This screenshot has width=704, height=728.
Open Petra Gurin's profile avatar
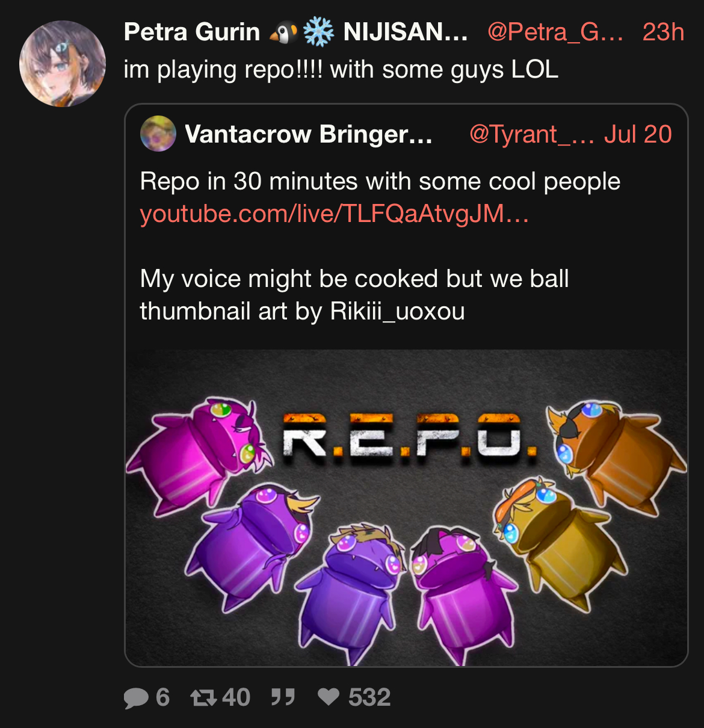63,64
